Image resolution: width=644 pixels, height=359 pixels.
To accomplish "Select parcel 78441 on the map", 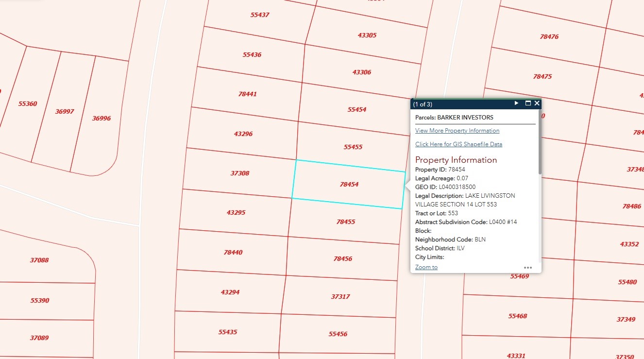I will tap(248, 94).
